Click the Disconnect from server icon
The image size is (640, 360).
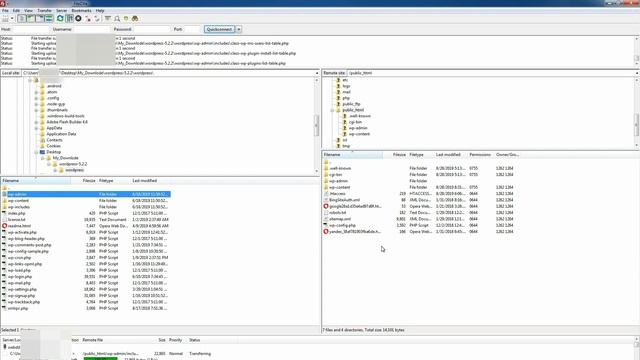click(x=88, y=19)
